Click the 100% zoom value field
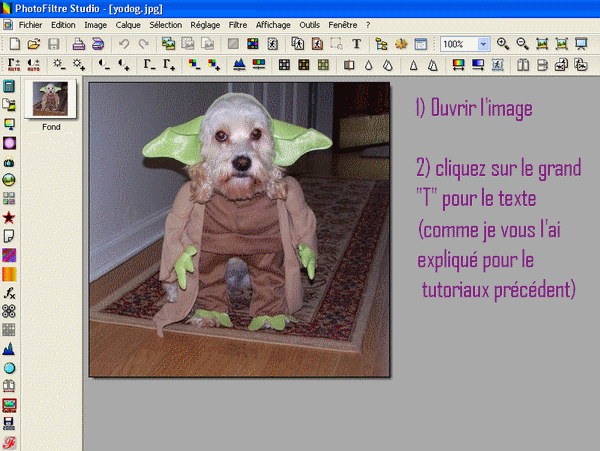 tap(458, 44)
